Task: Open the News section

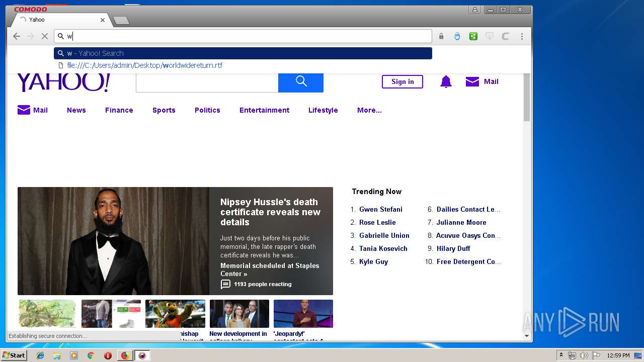Action: 76,110
